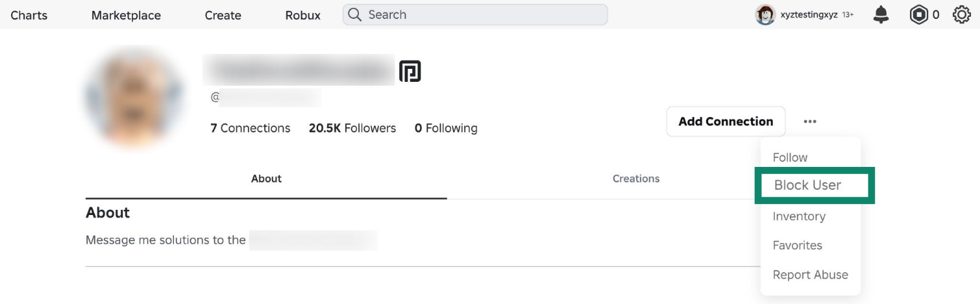Go to the Marketplace link

click(x=126, y=15)
